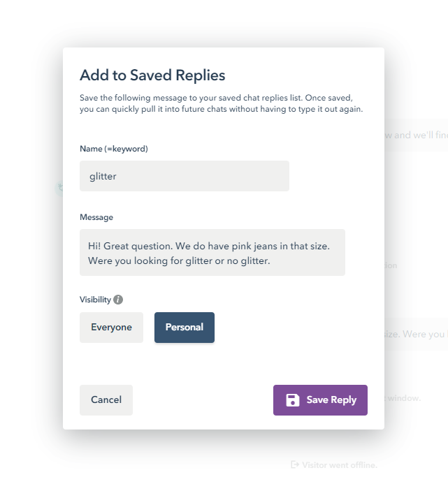The image size is (448, 477).
Task: Click the Visibility info icon
Action: click(118, 300)
